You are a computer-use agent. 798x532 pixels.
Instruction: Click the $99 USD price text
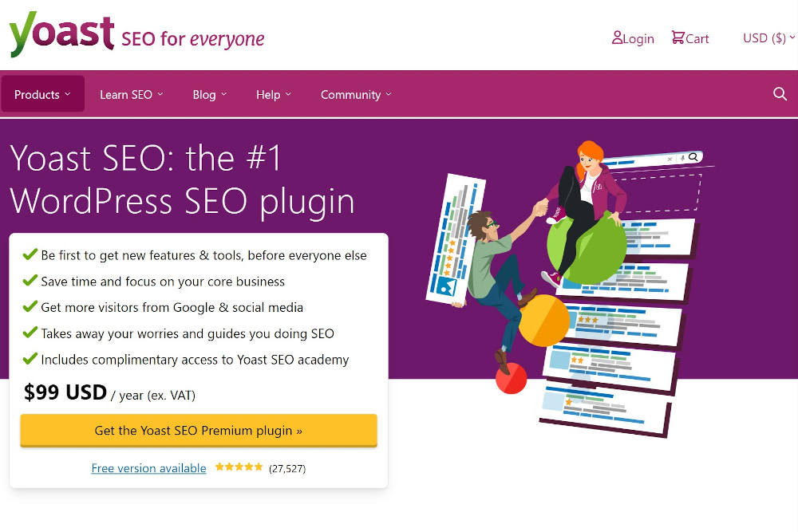click(x=65, y=392)
